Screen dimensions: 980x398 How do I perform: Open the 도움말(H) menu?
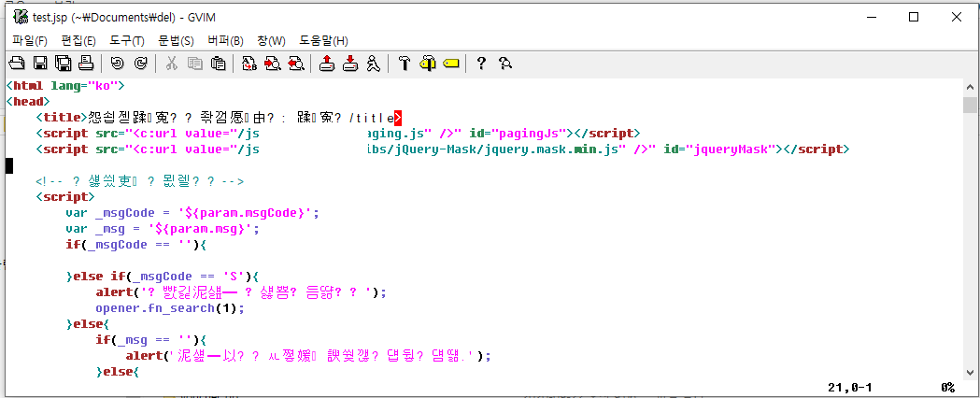(323, 40)
